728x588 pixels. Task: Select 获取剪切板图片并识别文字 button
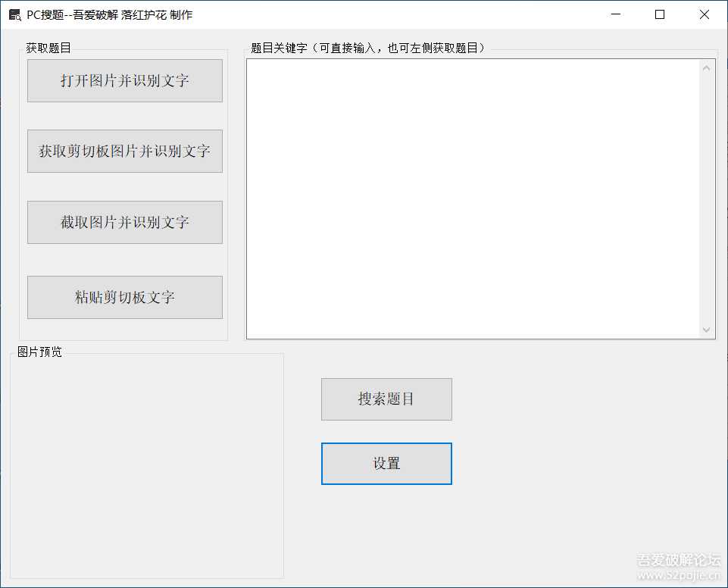point(125,151)
